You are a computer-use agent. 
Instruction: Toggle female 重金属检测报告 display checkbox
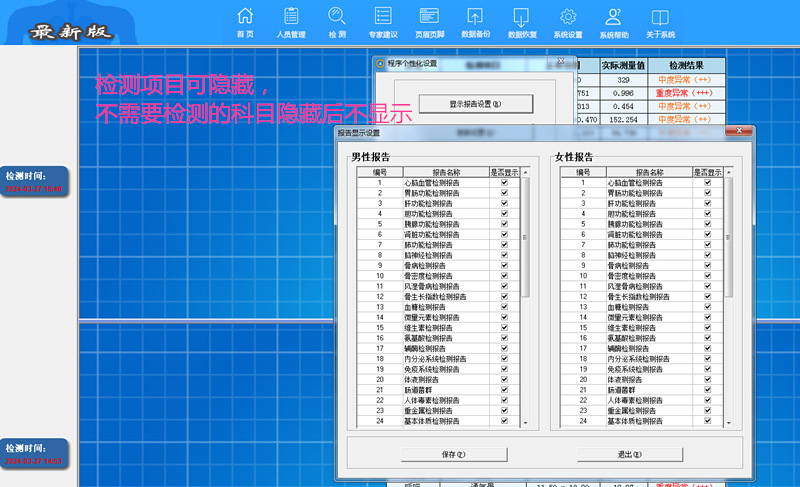[x=708, y=411]
